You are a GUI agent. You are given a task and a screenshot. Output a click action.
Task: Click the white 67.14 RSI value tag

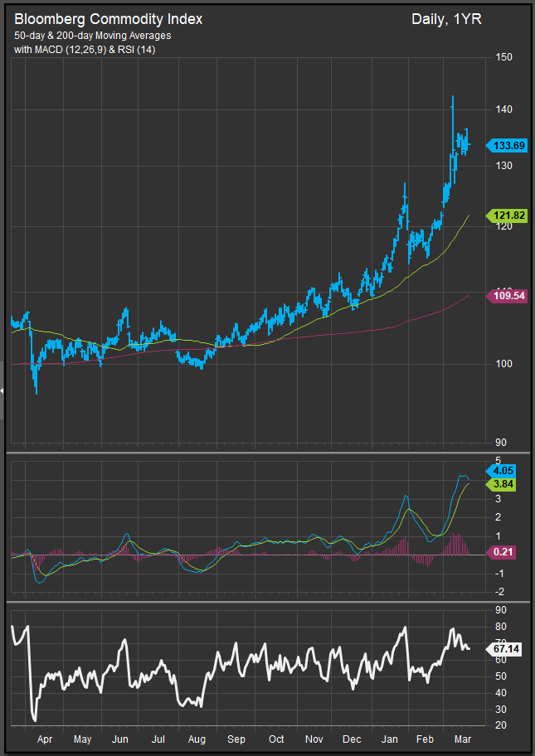point(505,650)
